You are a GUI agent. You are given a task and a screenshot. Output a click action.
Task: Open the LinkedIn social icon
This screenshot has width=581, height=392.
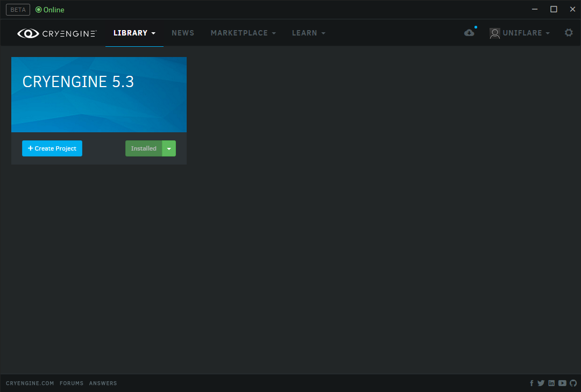pos(552,383)
